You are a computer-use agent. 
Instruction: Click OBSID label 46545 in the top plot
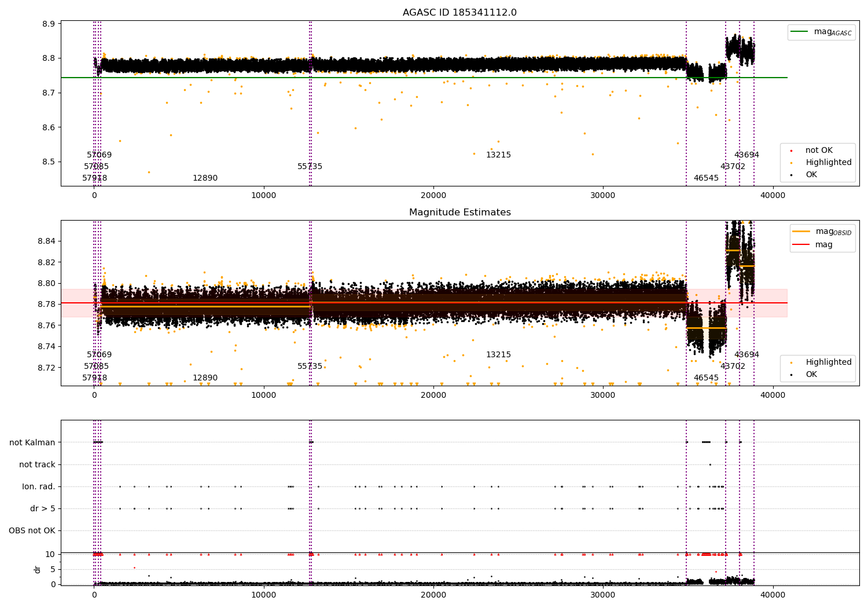pos(707,178)
